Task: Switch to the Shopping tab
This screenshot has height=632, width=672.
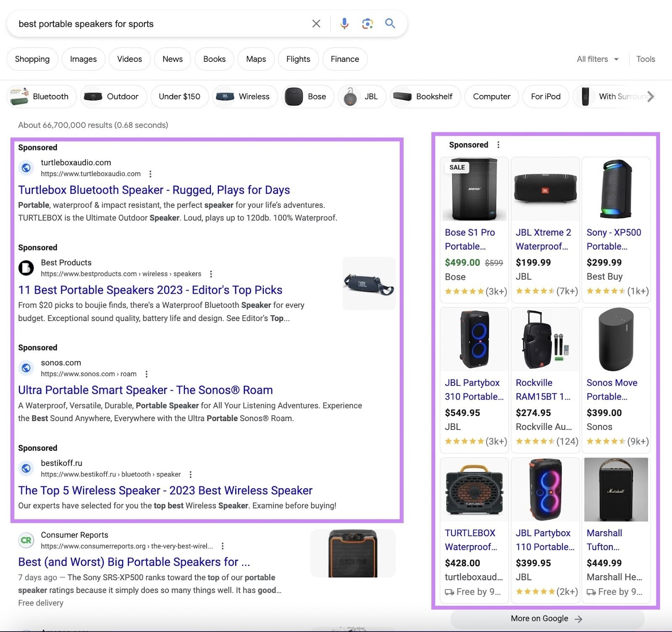Action: (x=32, y=59)
